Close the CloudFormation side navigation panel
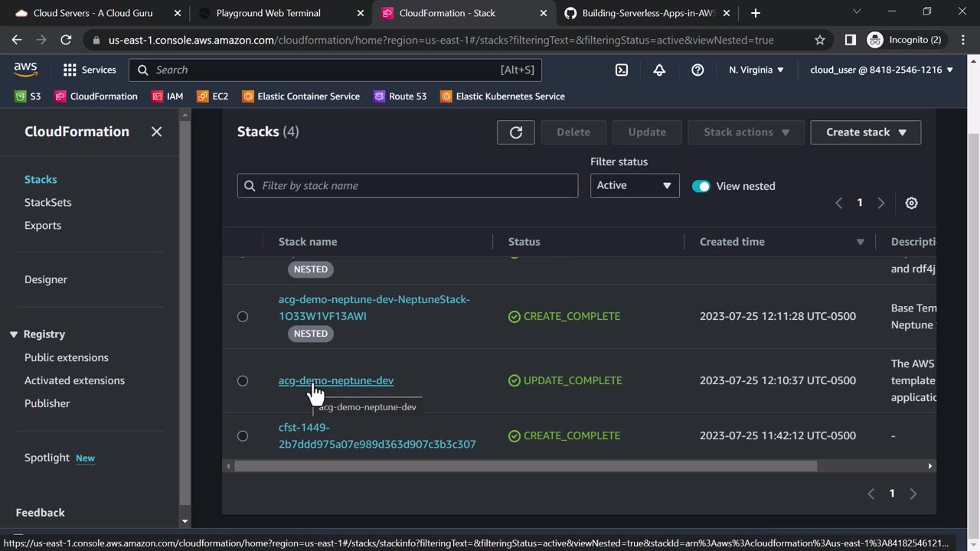 tap(156, 132)
